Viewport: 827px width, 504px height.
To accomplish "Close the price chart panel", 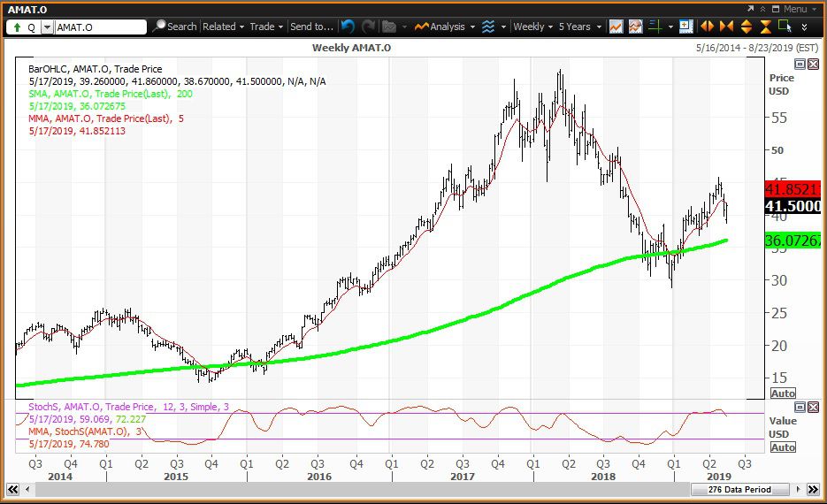I will (813, 65).
